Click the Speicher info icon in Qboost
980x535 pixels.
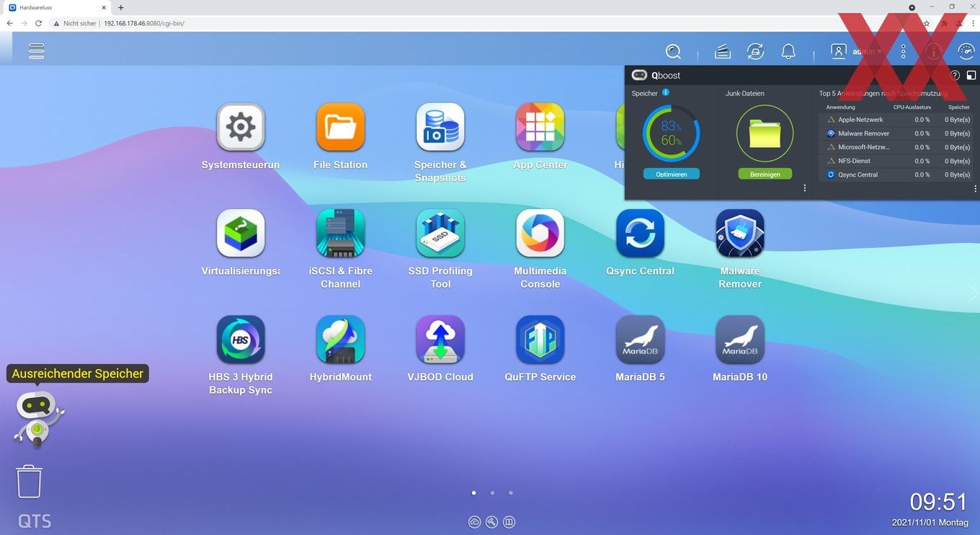[666, 92]
